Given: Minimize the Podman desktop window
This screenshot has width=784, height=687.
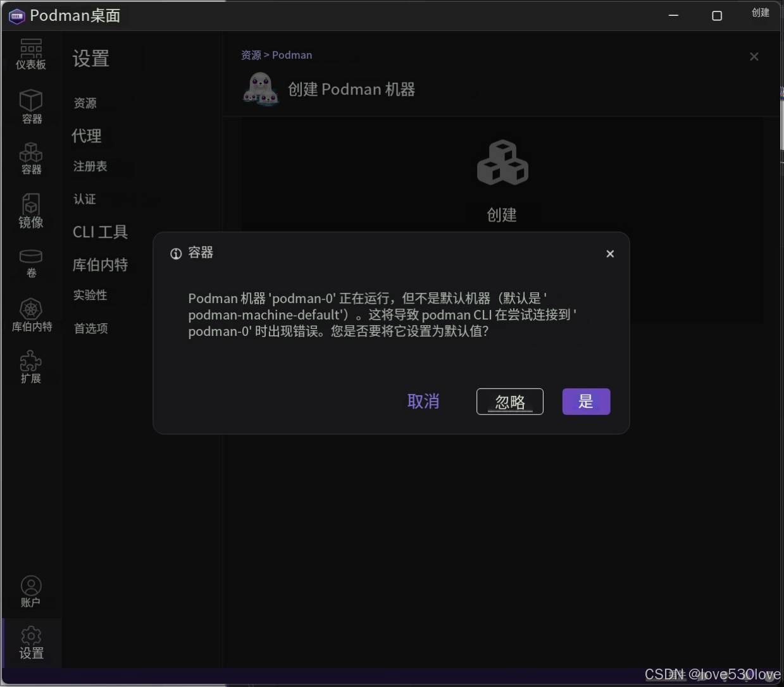Looking at the screenshot, I should [673, 15].
